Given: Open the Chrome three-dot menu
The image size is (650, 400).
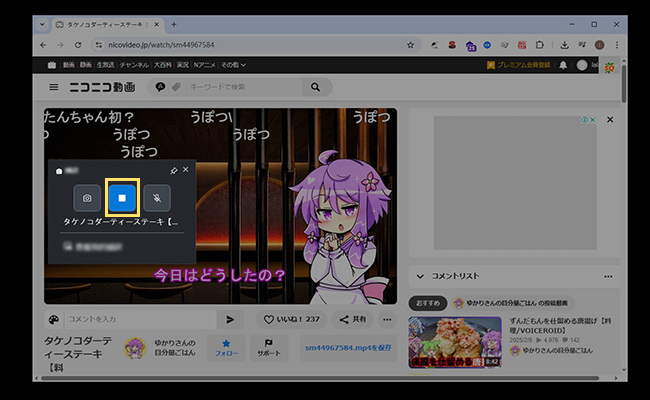Looking at the screenshot, I should (617, 45).
